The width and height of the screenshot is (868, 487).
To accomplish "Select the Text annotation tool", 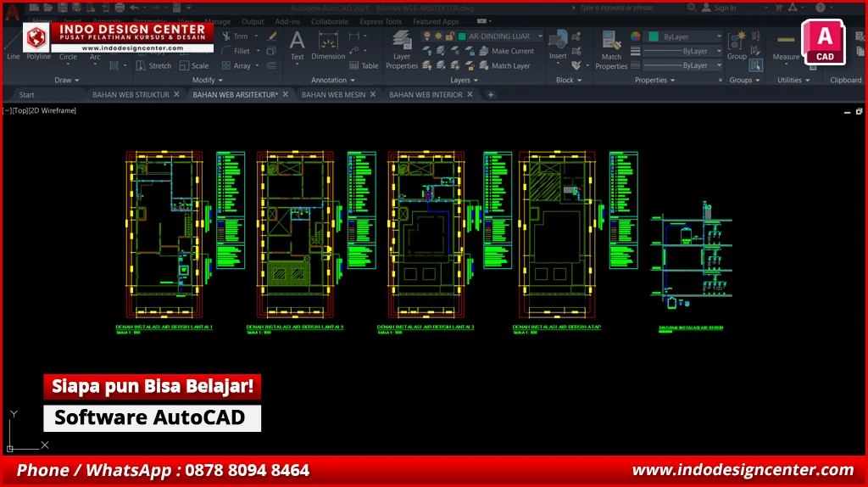I will pyautogui.click(x=298, y=46).
